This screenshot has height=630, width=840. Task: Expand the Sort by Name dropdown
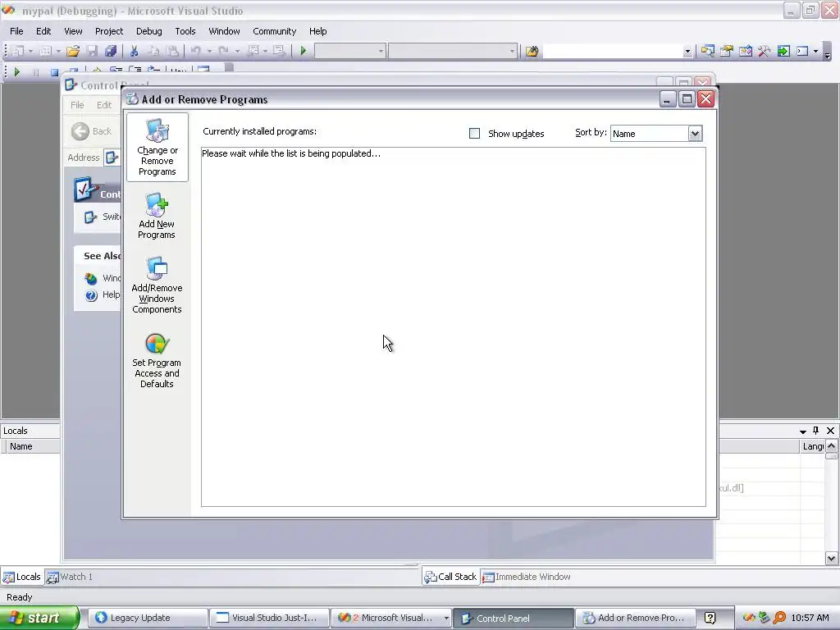pyautogui.click(x=695, y=134)
